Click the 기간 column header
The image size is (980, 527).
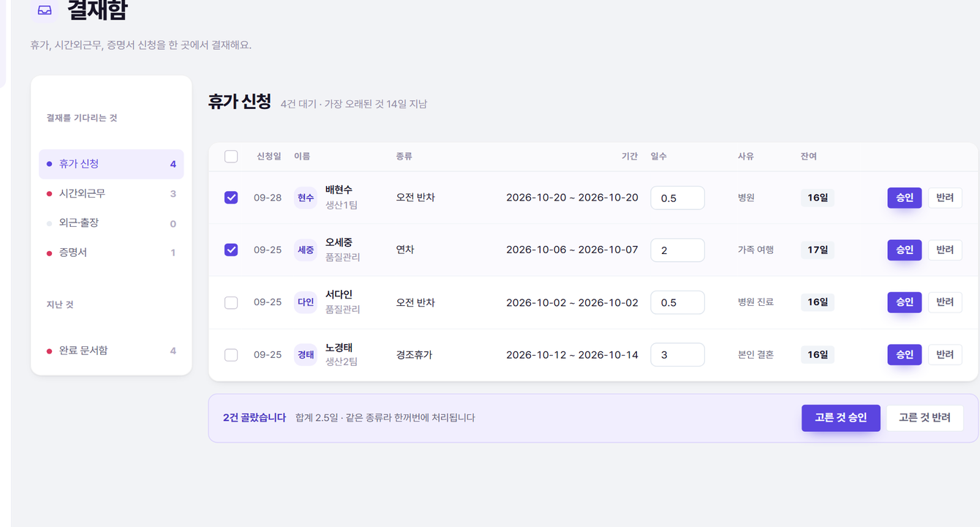click(630, 157)
